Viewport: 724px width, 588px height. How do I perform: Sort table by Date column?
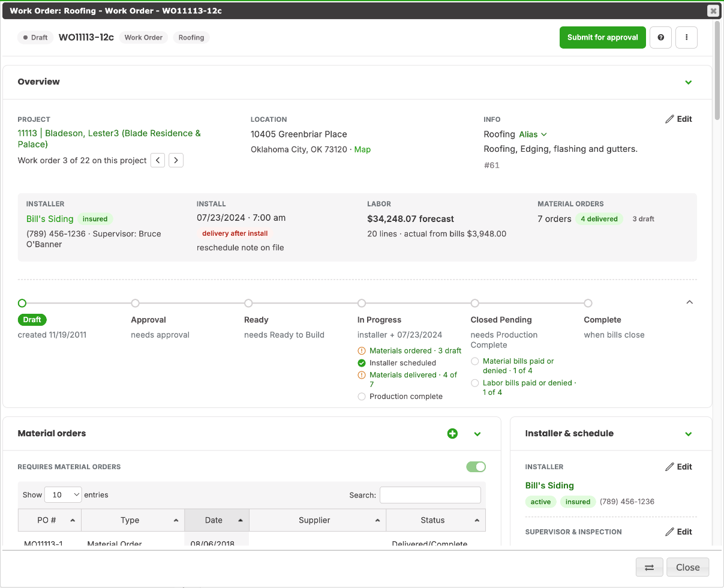point(217,520)
